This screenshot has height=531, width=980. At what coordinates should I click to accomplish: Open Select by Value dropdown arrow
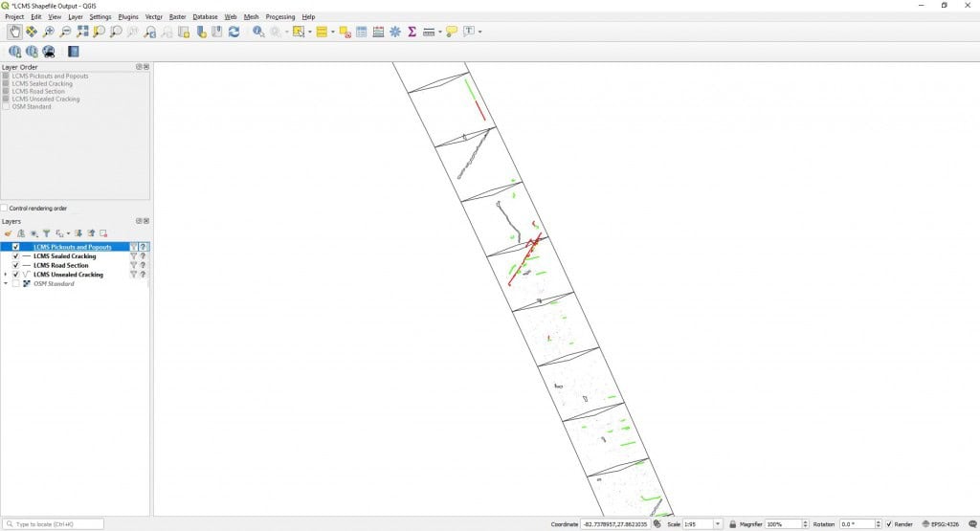332,32
